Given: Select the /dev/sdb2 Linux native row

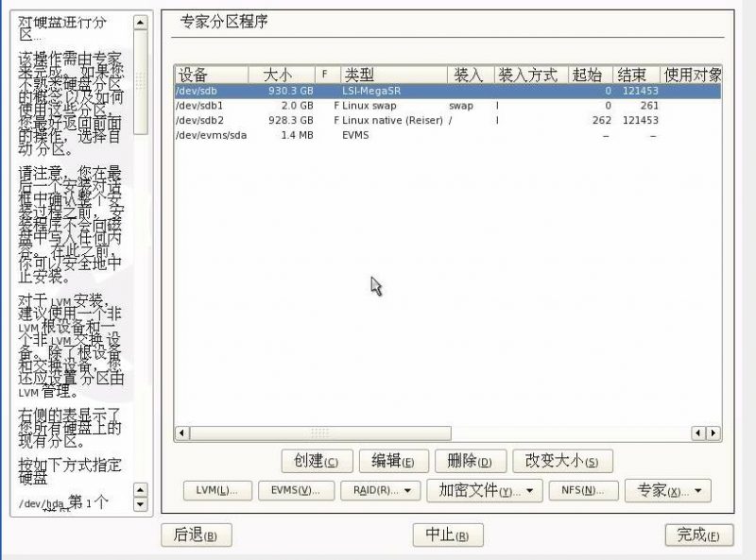Looking at the screenshot, I should 283,120.
